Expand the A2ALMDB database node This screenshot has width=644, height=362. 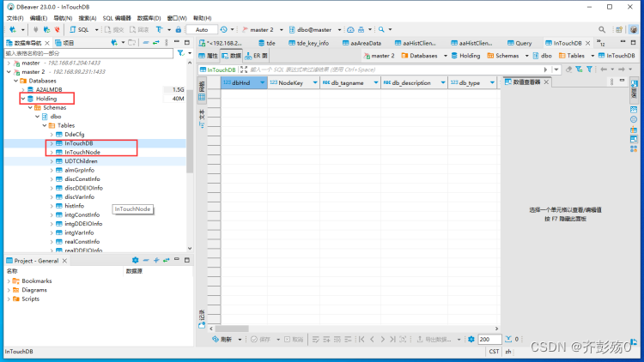click(23, 89)
